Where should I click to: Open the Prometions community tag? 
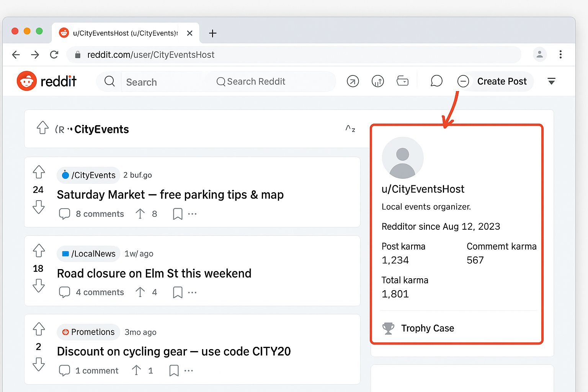(88, 332)
